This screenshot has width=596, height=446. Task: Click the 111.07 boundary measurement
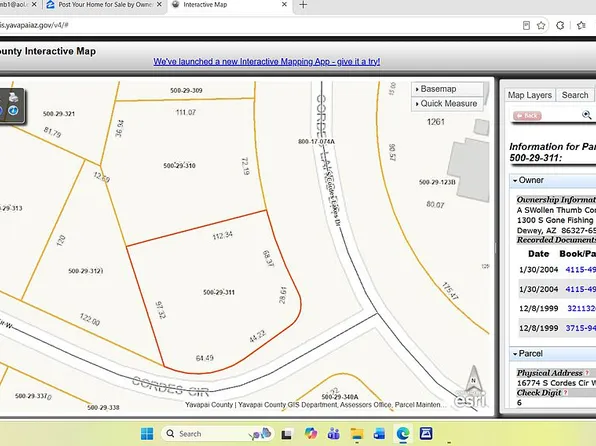pos(186,112)
